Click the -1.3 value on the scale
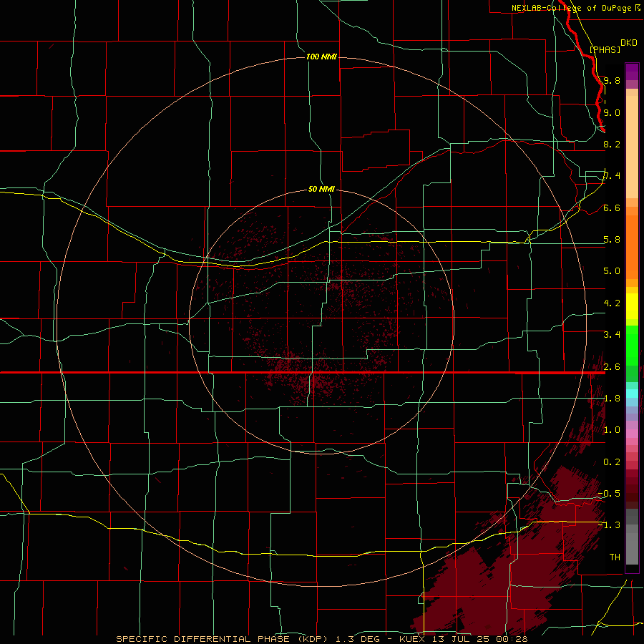Viewport: 644px width, 644px height. (609, 525)
